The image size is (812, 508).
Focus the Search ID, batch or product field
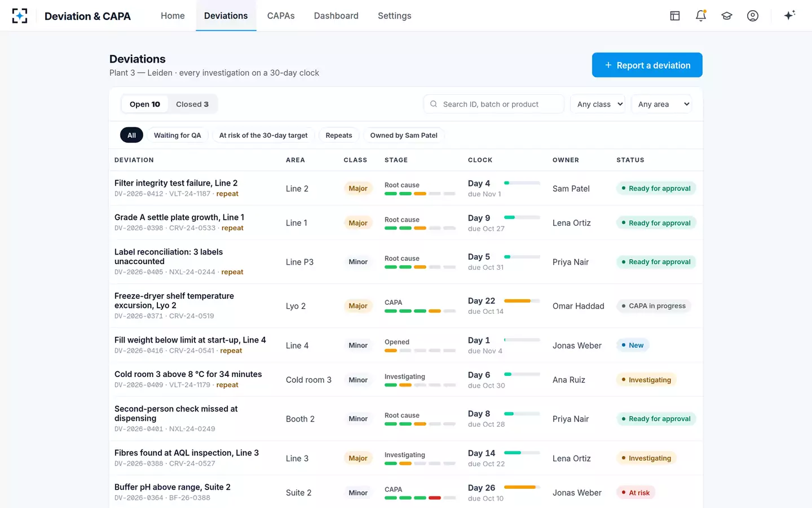493,104
